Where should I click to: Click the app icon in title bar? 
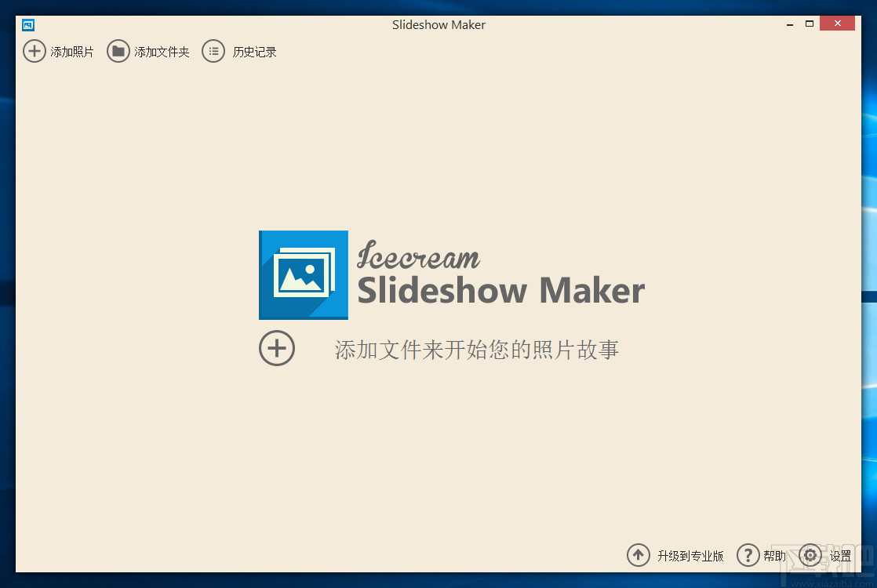tap(28, 25)
